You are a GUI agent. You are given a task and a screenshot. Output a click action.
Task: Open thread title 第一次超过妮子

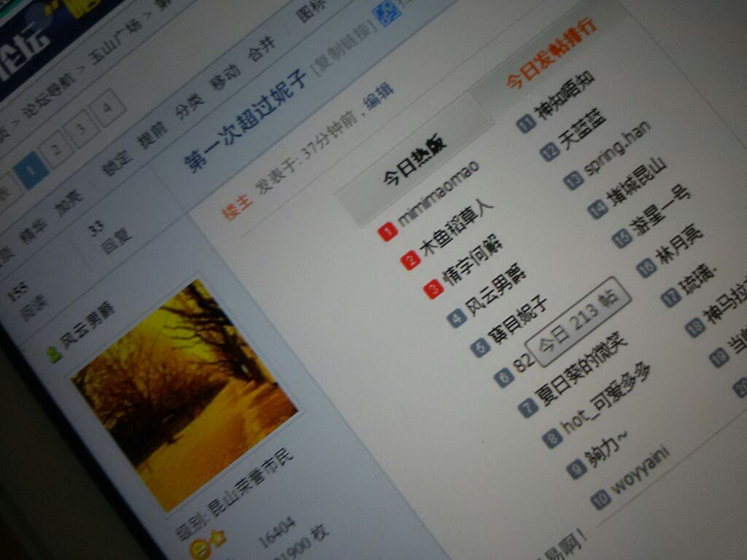tap(245, 121)
